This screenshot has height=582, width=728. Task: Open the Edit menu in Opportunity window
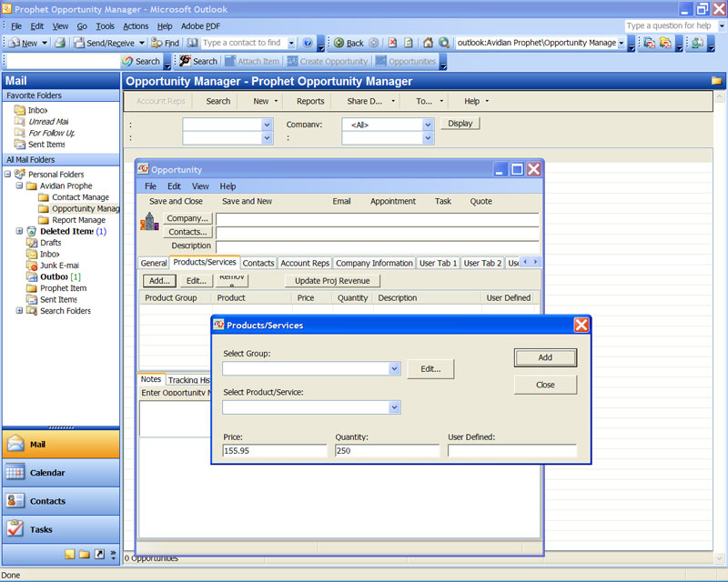(x=174, y=186)
